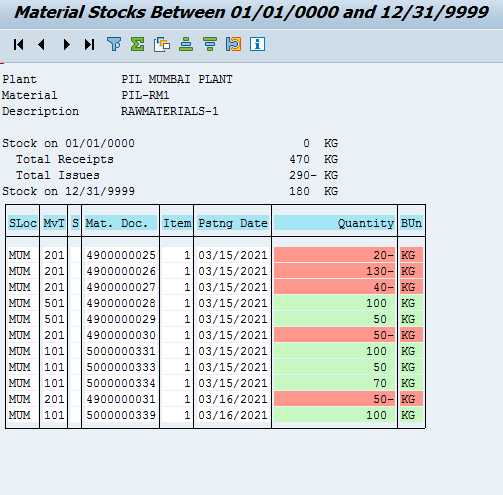
Task: Go to previous page arrow icon
Action: pyautogui.click(x=42, y=44)
